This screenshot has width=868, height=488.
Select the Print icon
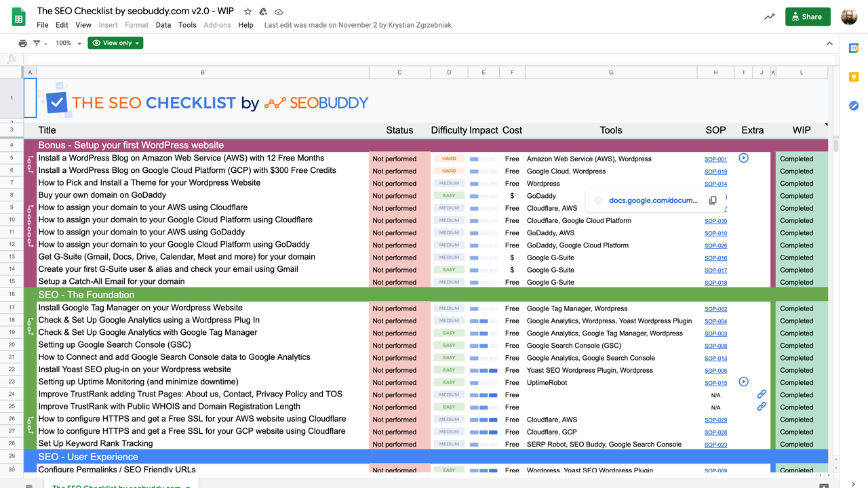click(22, 43)
